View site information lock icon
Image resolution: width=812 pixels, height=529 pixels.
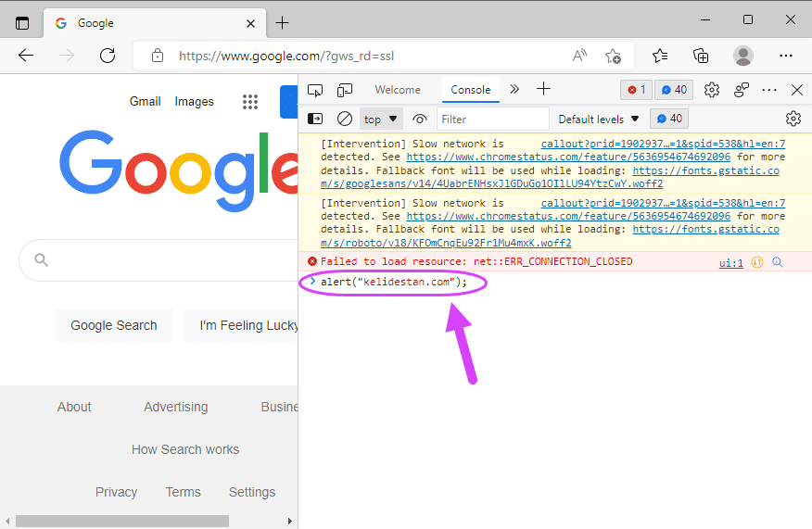point(158,56)
